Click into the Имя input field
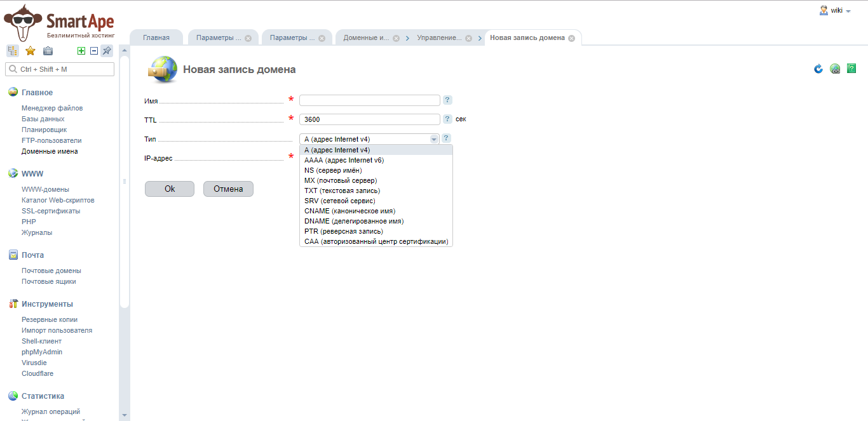868x421 pixels. (369, 100)
